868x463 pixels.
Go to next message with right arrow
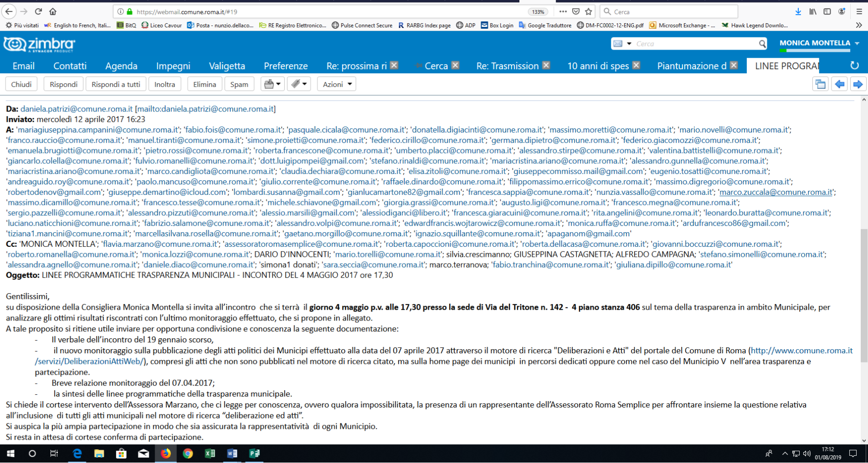click(x=858, y=84)
